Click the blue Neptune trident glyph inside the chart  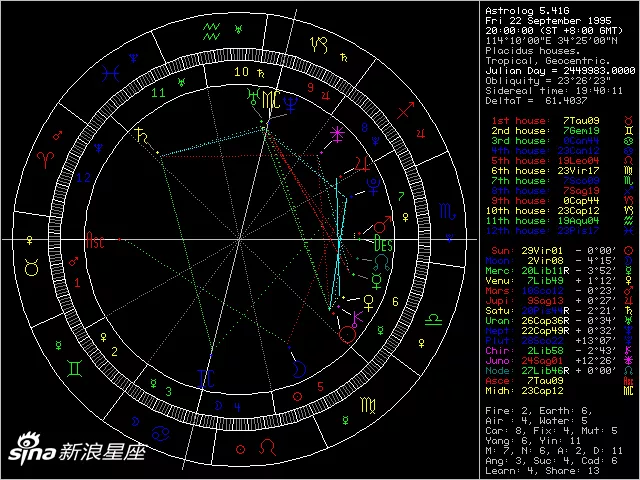(291, 104)
